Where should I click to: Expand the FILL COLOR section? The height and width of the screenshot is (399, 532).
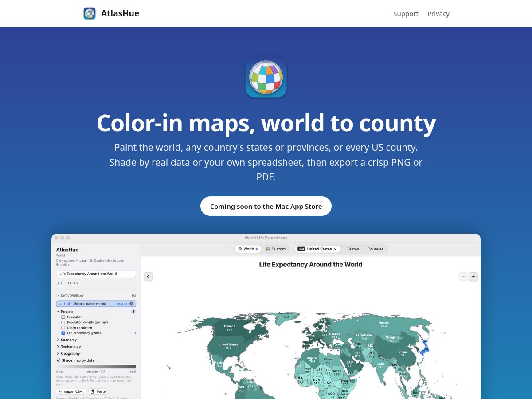coord(58,283)
